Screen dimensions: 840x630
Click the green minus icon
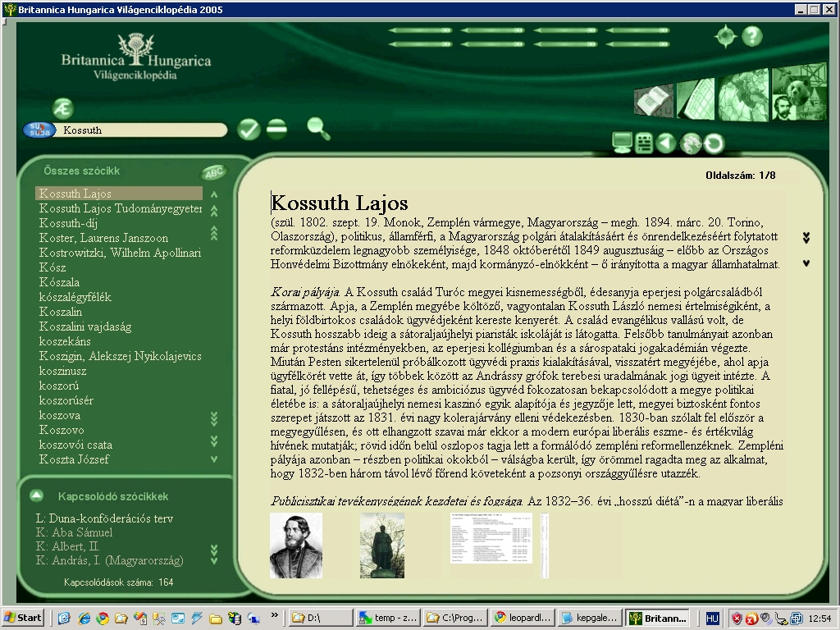pos(276,129)
